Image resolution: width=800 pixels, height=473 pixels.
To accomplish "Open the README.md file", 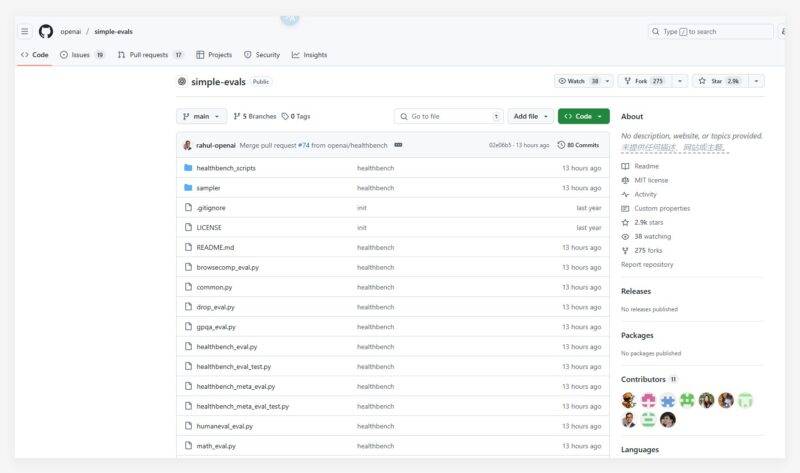I will pos(215,247).
